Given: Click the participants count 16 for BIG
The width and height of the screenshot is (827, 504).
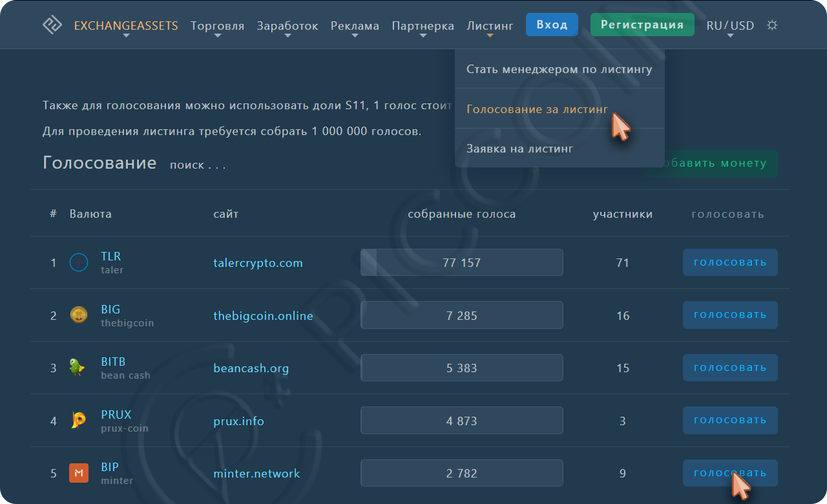Looking at the screenshot, I should point(623,316).
